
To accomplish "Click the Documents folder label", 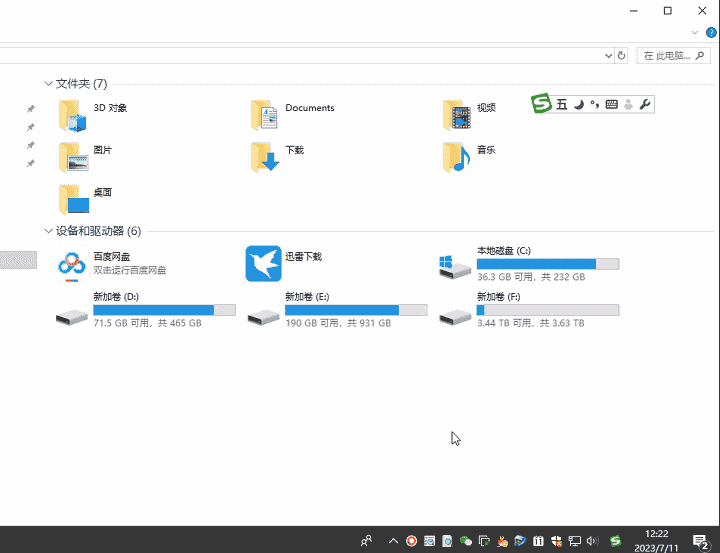I will click(x=310, y=108).
